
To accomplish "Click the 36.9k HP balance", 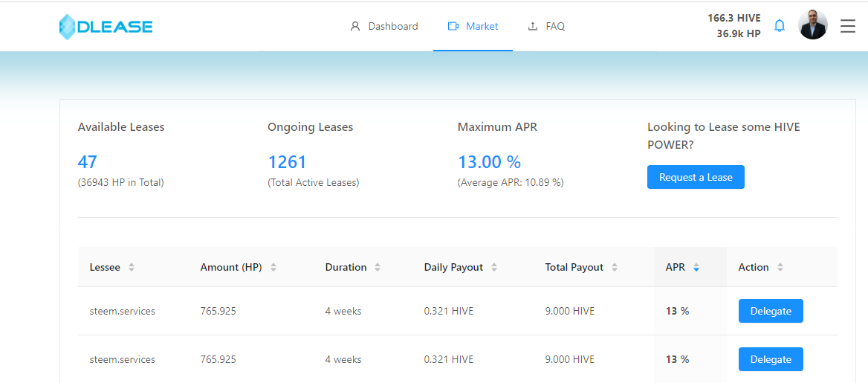I will pyautogui.click(x=739, y=33).
